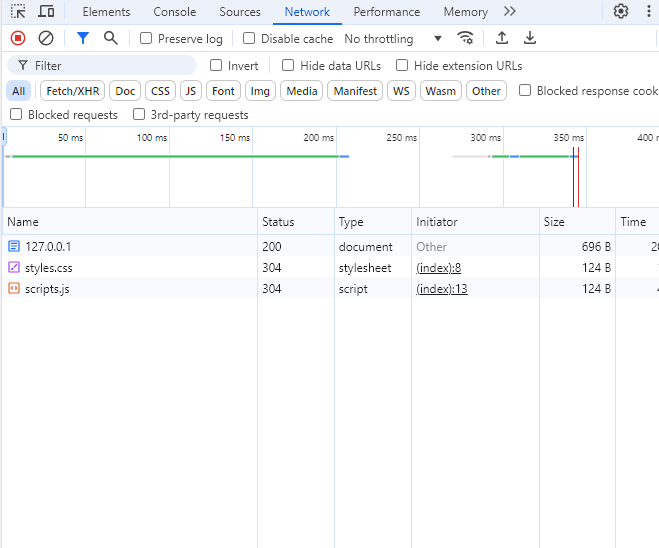This screenshot has height=548, width=659.
Task: Import a HAR file with the upload icon
Action: (502, 38)
